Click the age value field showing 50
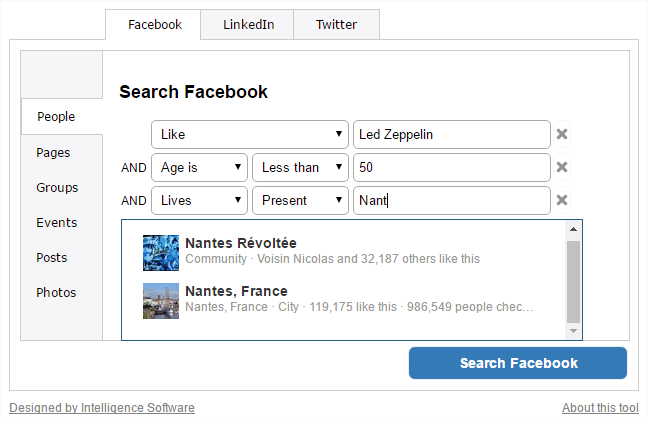 pos(452,167)
